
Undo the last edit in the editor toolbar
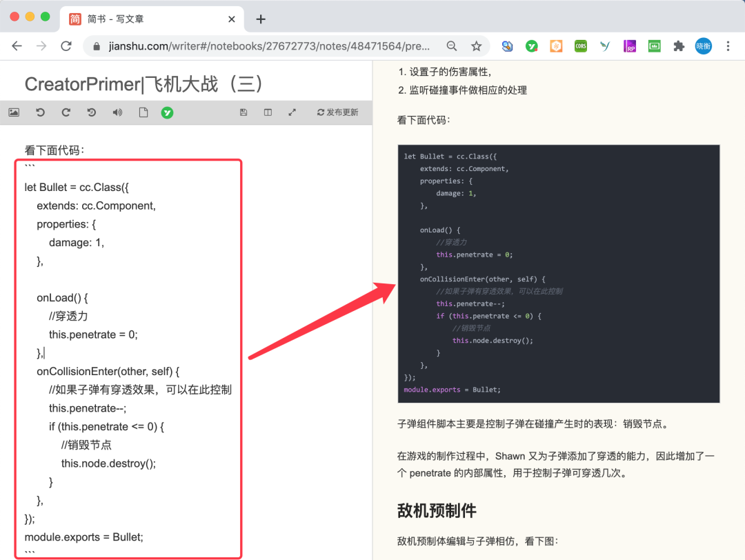click(41, 112)
